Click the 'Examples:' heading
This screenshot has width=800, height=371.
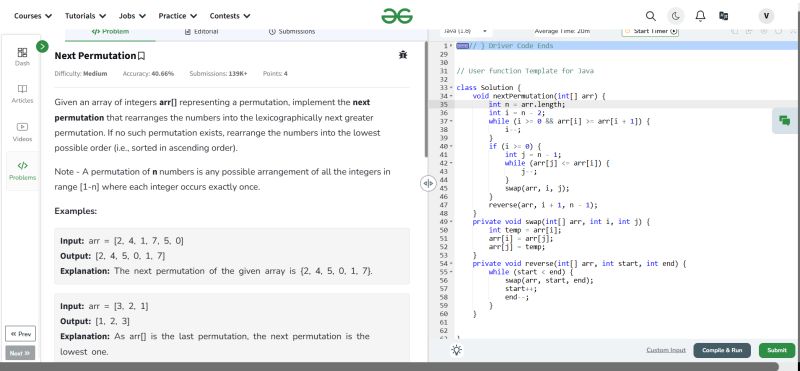point(76,211)
